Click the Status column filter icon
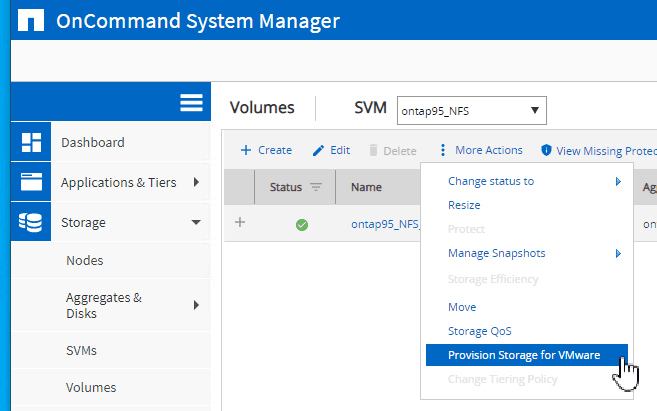 click(316, 187)
